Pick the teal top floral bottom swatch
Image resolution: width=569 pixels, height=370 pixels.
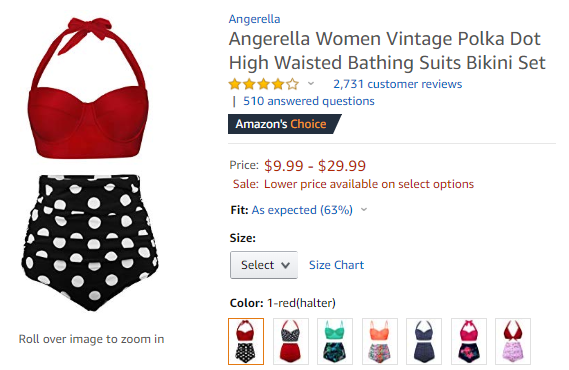tap(335, 341)
